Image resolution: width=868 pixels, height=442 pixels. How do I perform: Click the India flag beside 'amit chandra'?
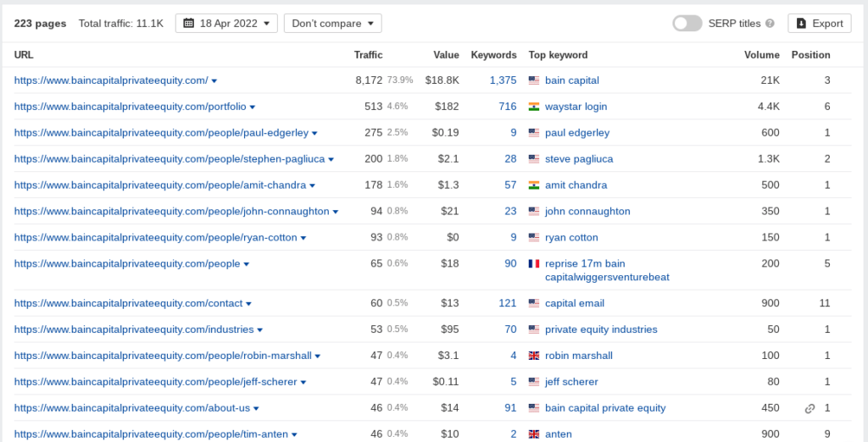pyautogui.click(x=534, y=185)
